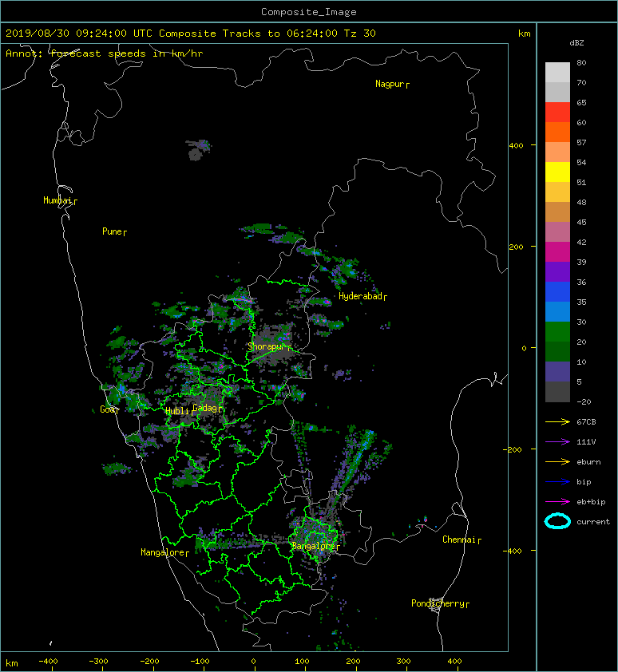
Task: Click the cyan current ellipse icon
Action: [557, 521]
